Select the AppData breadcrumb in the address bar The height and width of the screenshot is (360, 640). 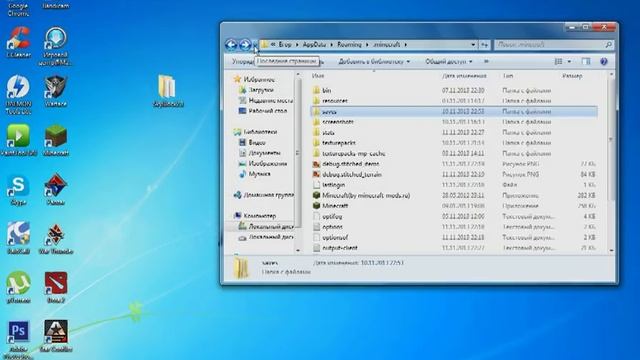click(x=314, y=44)
